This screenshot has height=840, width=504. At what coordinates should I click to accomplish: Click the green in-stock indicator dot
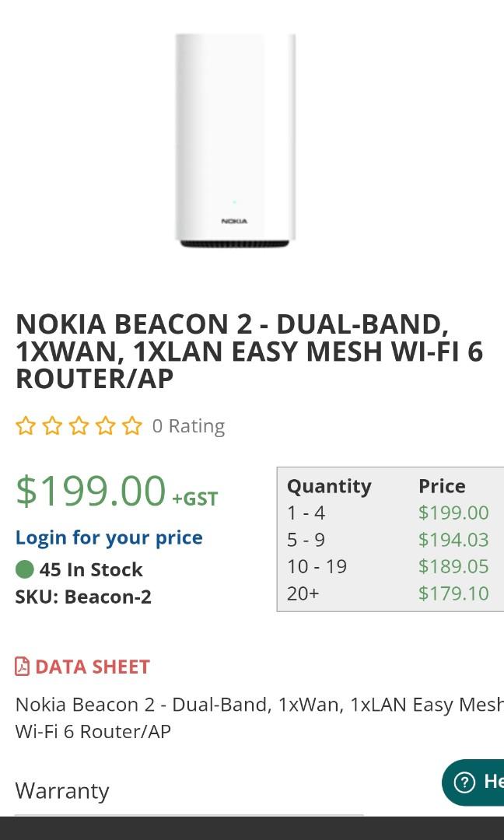[24, 569]
